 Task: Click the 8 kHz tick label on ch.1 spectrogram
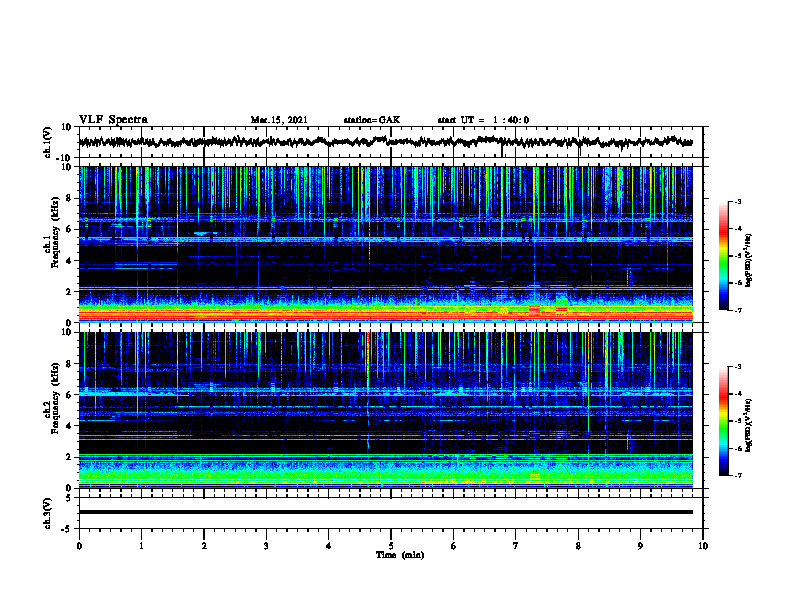pos(69,198)
